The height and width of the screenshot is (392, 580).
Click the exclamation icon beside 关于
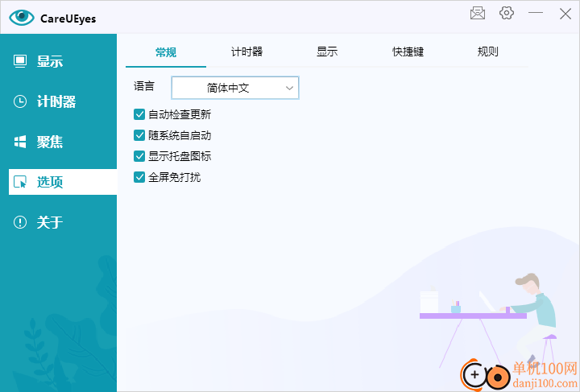[x=20, y=222]
